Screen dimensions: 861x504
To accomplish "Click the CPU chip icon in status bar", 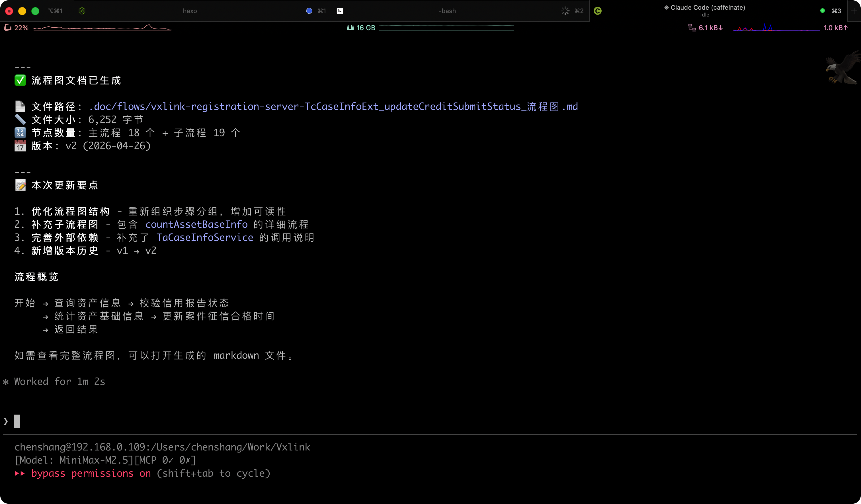I will click(7, 28).
